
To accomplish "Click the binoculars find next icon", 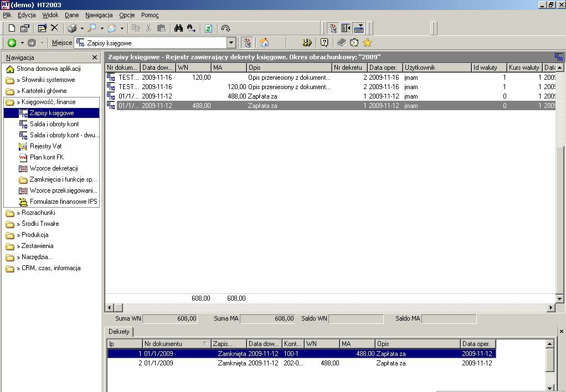I will (191, 28).
